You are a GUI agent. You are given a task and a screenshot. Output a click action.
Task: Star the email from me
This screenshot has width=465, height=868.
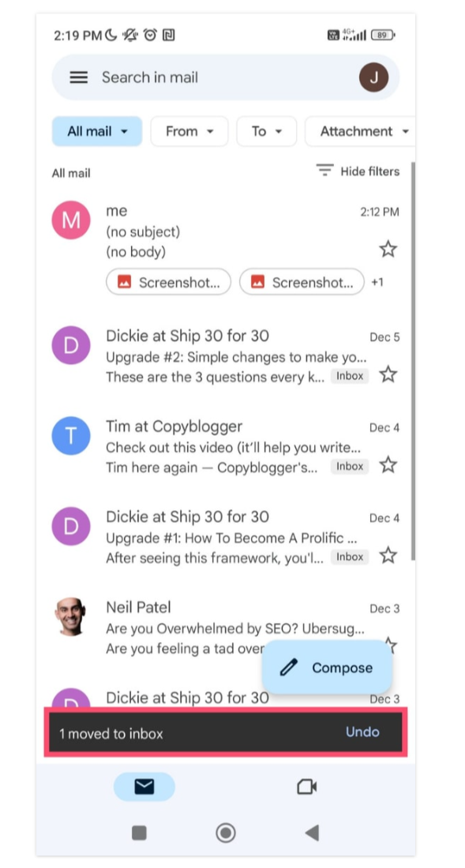pyautogui.click(x=388, y=249)
